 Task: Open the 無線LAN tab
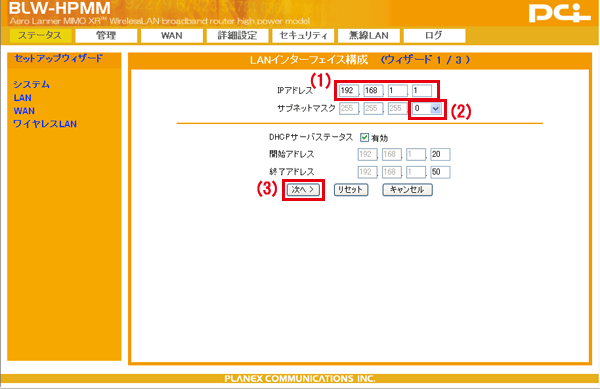point(368,36)
